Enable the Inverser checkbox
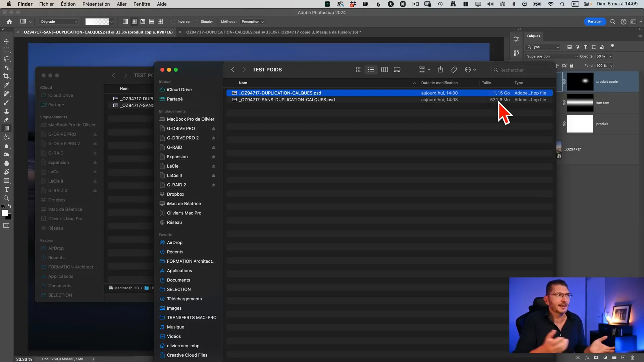The width and height of the screenshot is (644, 362). (173, 22)
